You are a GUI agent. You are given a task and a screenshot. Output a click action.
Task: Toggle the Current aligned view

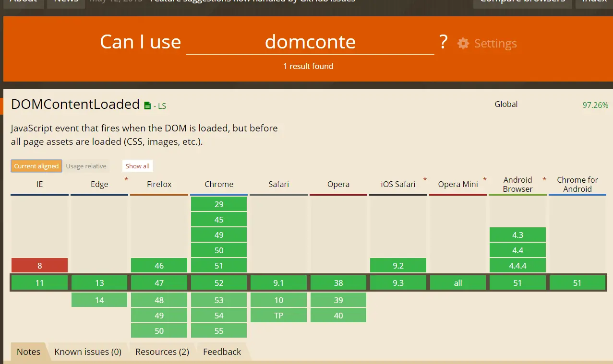[36, 166]
